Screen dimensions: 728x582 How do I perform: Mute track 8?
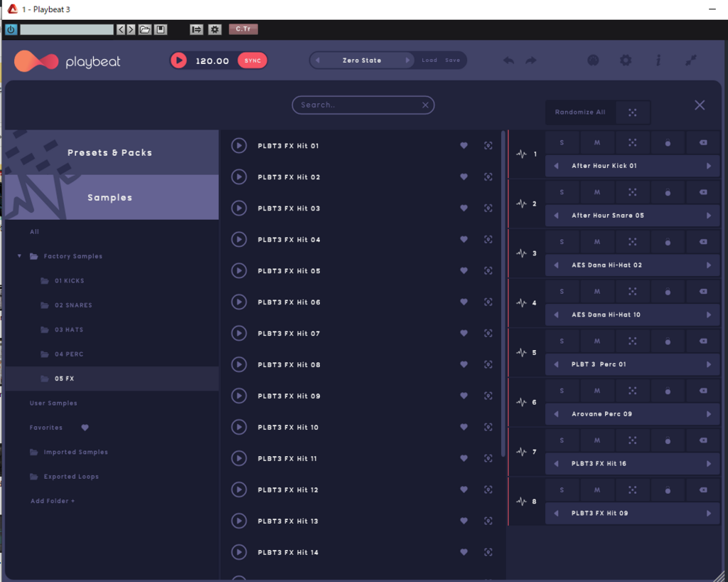point(597,490)
